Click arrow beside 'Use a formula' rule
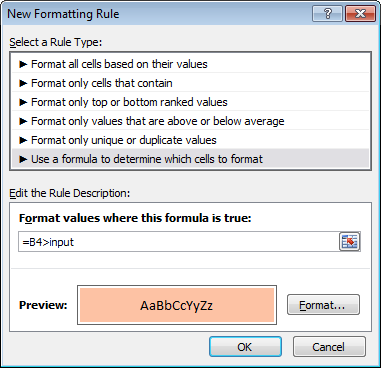The image size is (381, 368). [x=23, y=159]
